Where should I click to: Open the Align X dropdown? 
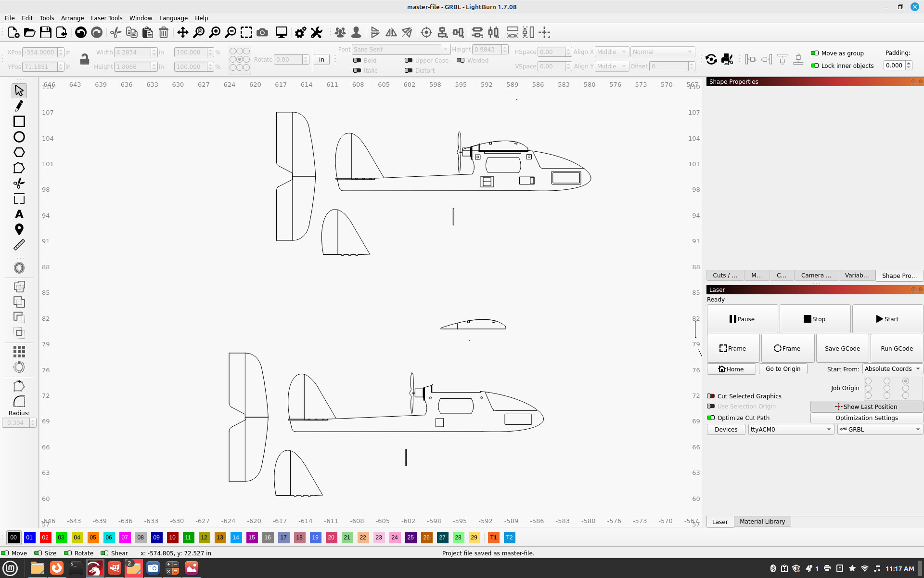tap(612, 52)
